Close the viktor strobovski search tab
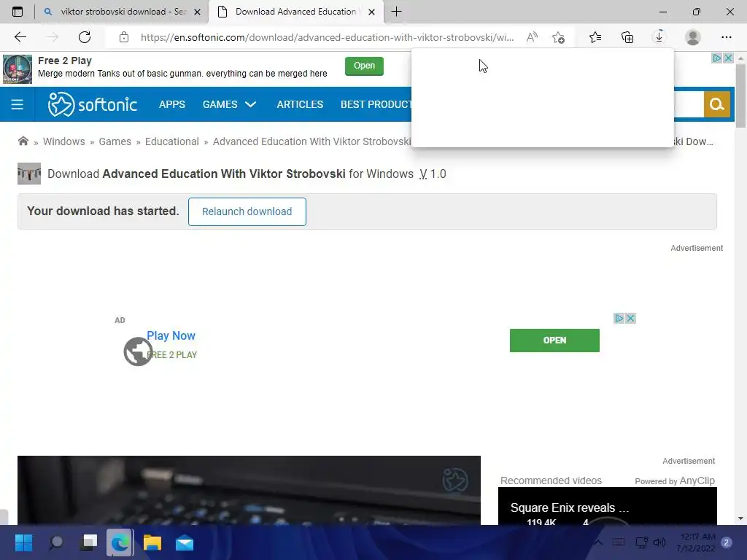Image resolution: width=747 pixels, height=560 pixels. [197, 12]
